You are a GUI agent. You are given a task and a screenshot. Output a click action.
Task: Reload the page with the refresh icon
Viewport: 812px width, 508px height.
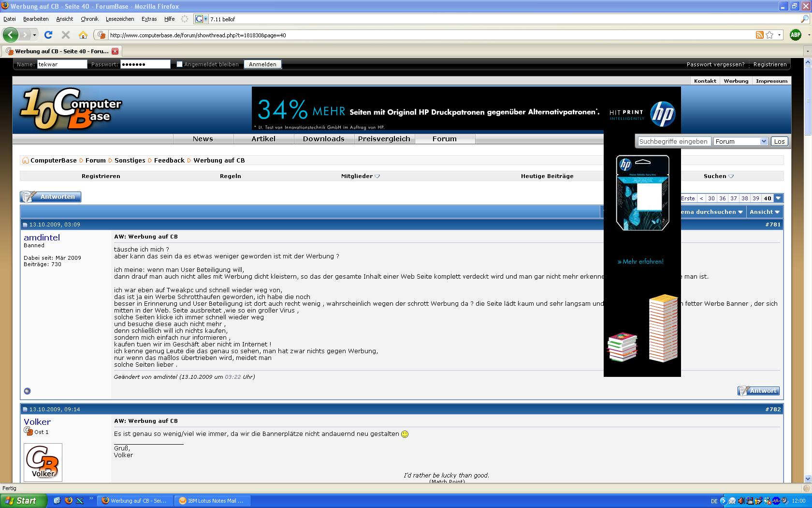(x=48, y=35)
